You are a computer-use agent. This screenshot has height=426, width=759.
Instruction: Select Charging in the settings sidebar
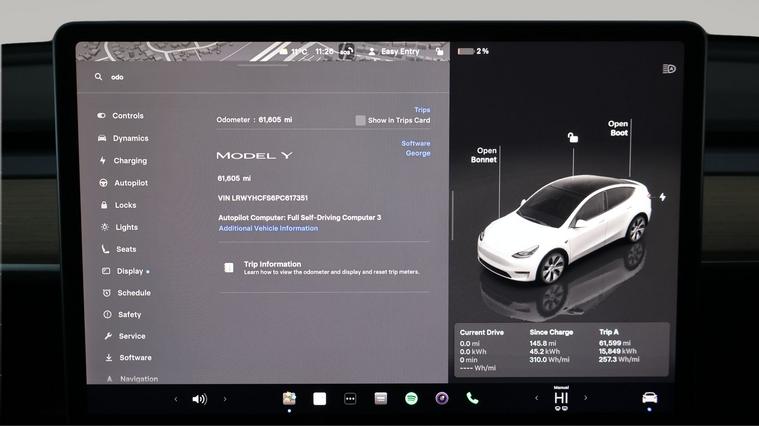click(x=130, y=160)
